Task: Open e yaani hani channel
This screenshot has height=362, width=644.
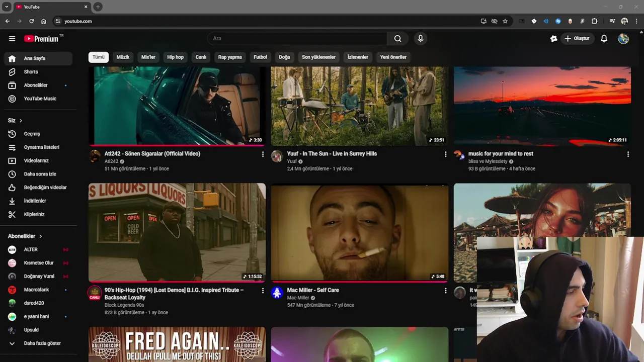Action: pyautogui.click(x=38, y=316)
